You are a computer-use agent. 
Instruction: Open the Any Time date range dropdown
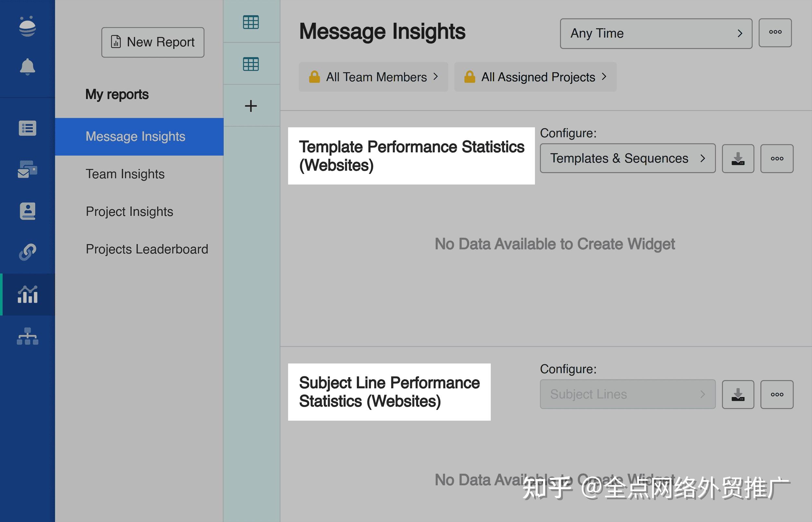coord(656,33)
